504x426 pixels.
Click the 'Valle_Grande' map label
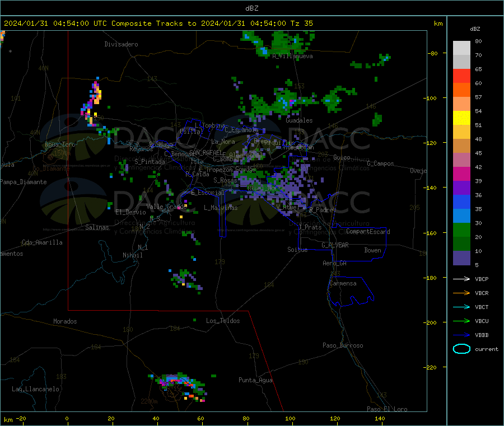167,207
